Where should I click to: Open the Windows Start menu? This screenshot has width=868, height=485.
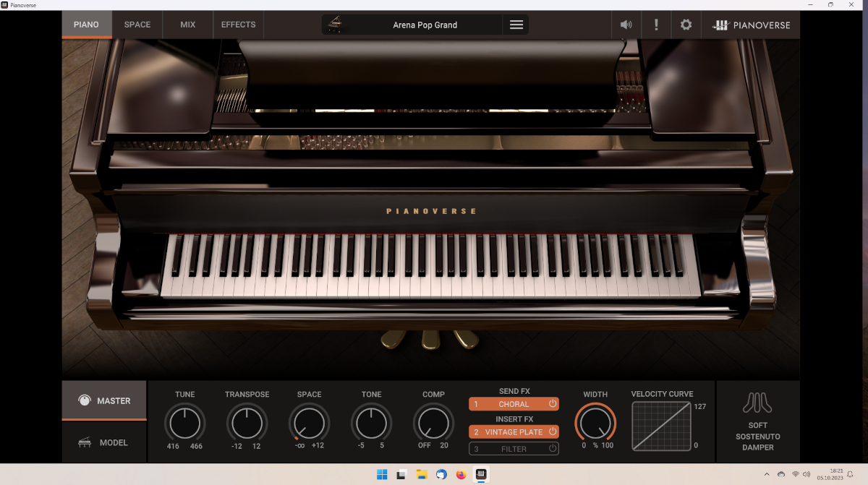(381, 475)
